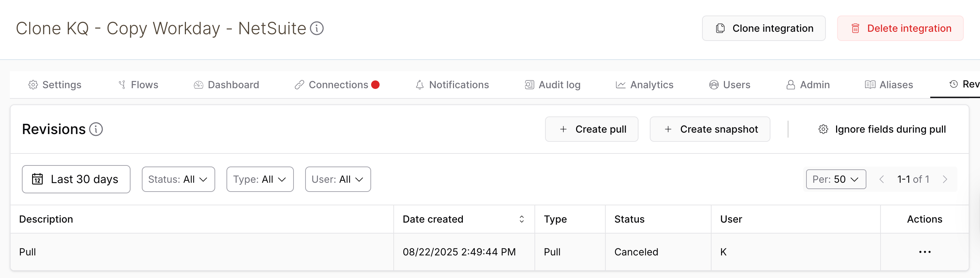Expand the User: All filter dropdown
The height and width of the screenshot is (278, 980).
[338, 179]
